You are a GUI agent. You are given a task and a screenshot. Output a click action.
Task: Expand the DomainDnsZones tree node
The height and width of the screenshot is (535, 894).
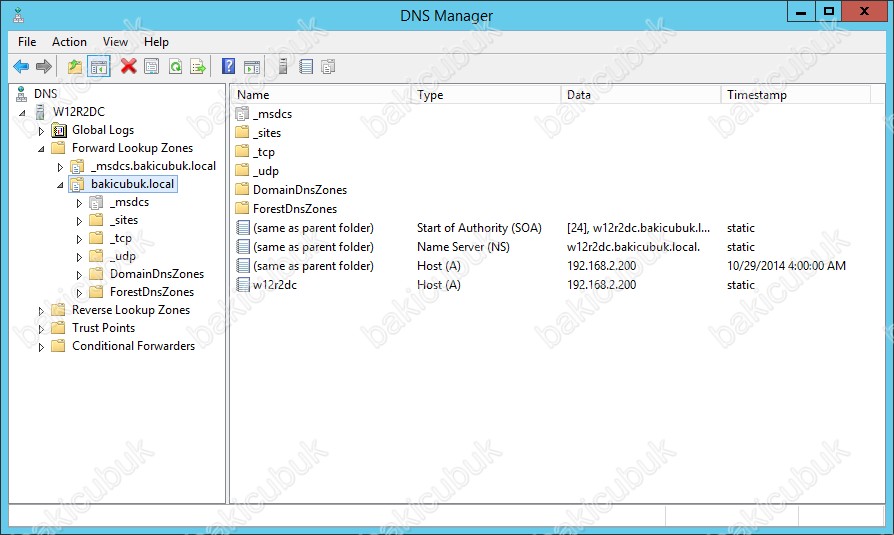(x=79, y=275)
